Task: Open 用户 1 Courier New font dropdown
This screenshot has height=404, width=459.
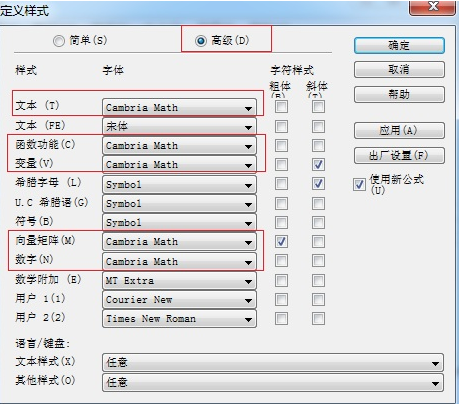Action: pyautogui.click(x=179, y=300)
